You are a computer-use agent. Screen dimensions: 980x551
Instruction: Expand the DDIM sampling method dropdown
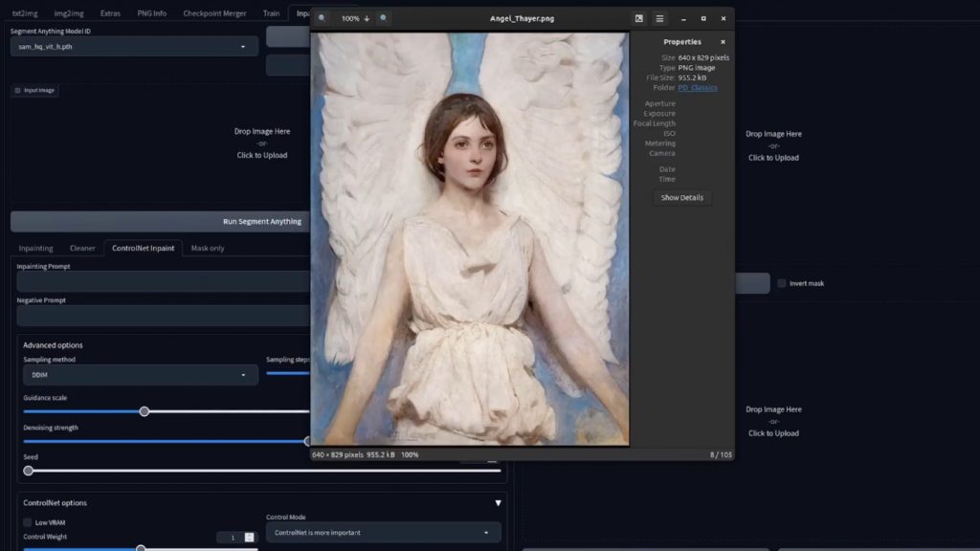[x=140, y=375]
